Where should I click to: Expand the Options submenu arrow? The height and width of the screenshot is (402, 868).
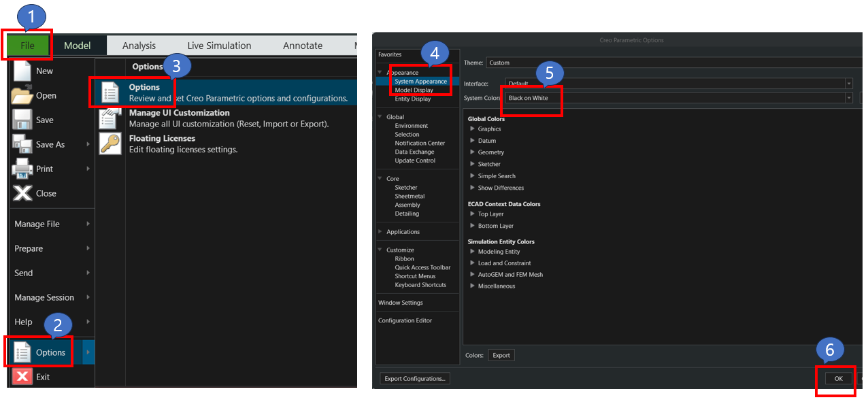click(88, 352)
